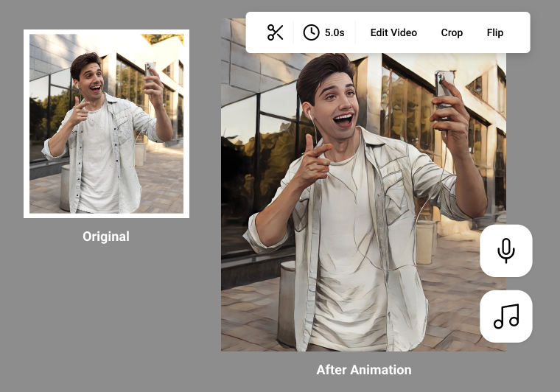Click the "After Animation" caption text
The image size is (560, 392).
click(364, 370)
